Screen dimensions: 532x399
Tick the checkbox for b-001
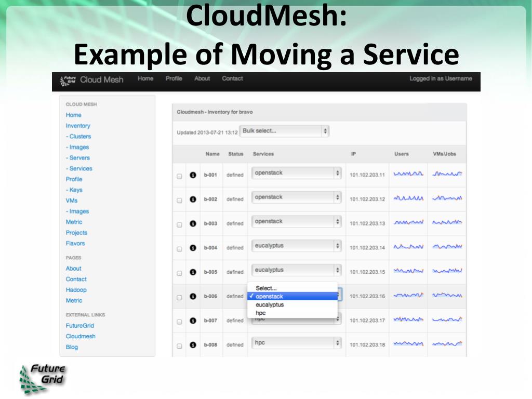179,176
